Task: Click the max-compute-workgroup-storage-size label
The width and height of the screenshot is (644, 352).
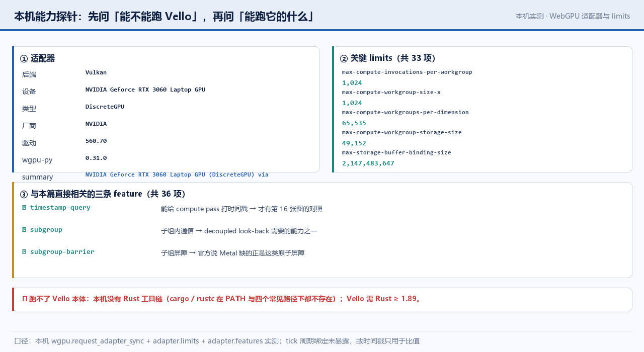Action: click(402, 132)
